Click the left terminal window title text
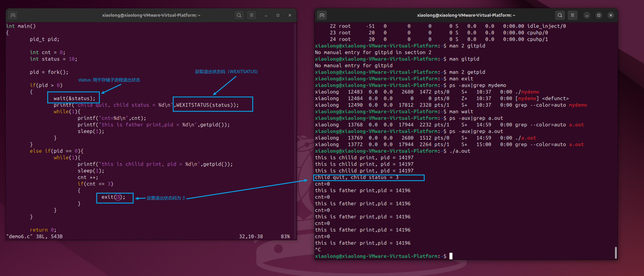644x276 pixels. tap(151, 15)
